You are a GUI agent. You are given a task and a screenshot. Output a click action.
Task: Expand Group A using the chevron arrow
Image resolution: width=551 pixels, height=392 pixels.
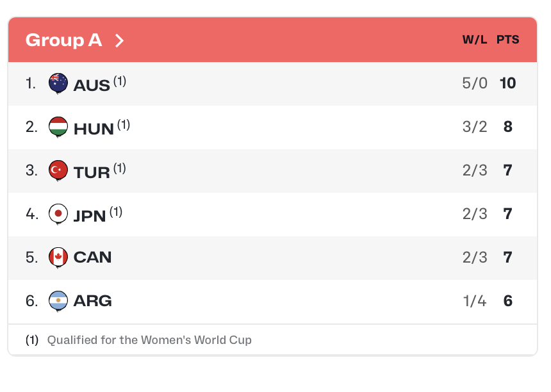[119, 40]
